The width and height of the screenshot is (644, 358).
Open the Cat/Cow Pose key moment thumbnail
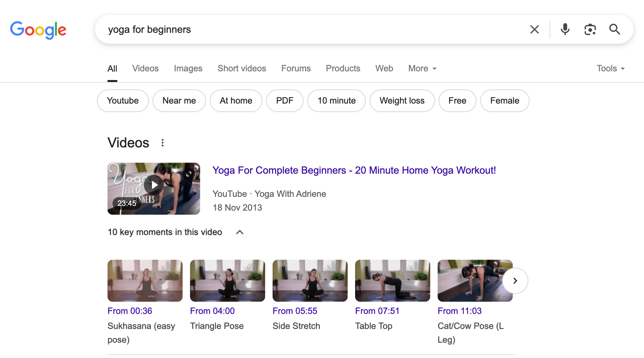click(475, 280)
